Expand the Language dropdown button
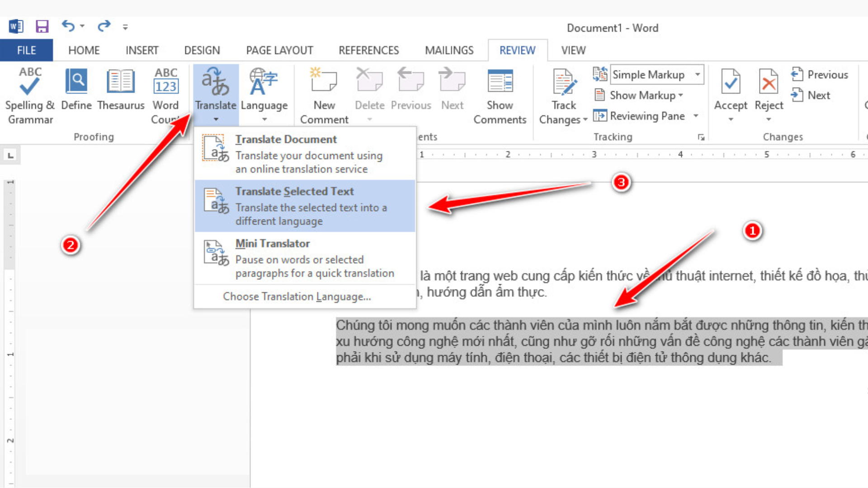 click(264, 119)
